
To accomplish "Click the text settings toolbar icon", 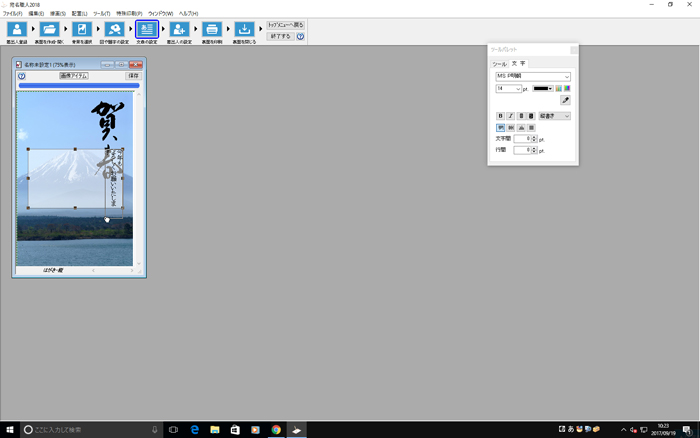I will coord(146,31).
